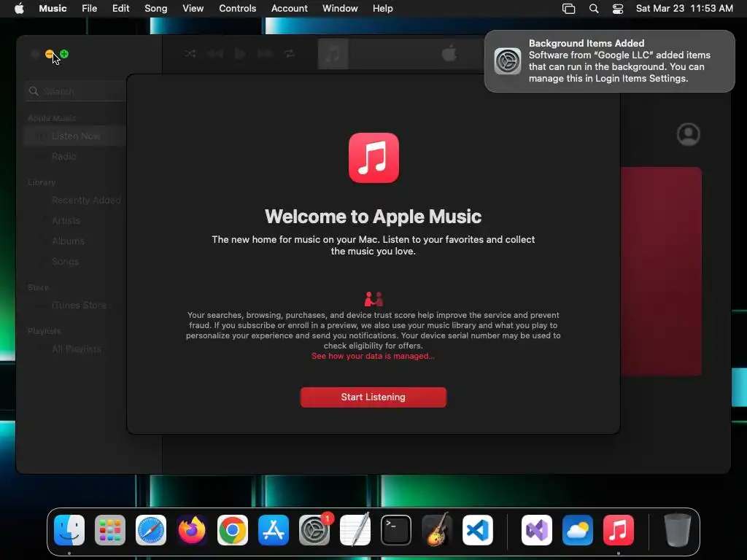Open the Edit menu

(x=120, y=9)
